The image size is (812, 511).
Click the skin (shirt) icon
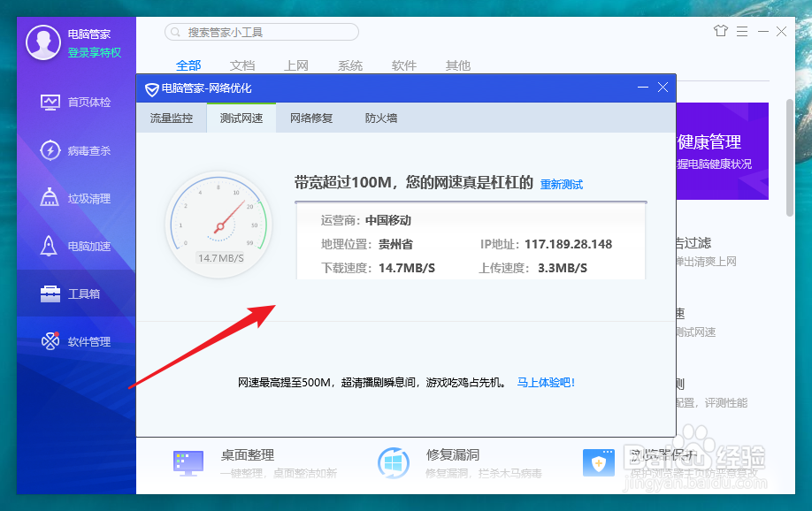pos(720,31)
